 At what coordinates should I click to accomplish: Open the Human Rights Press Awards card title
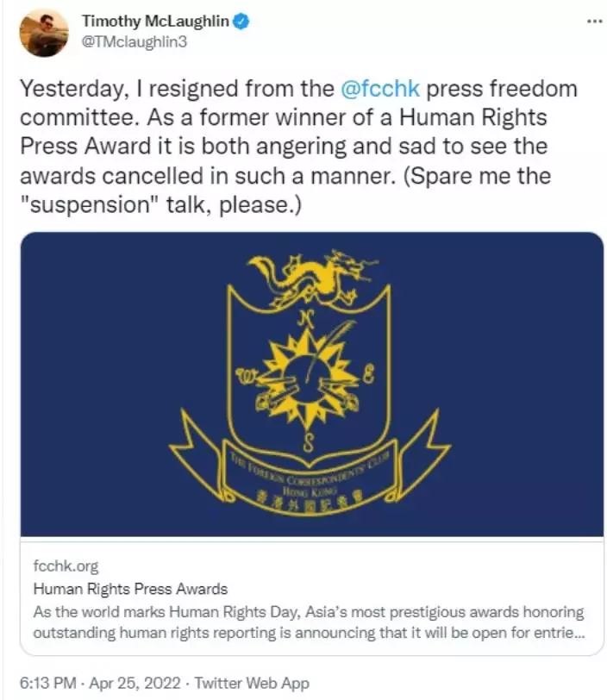(x=130, y=590)
